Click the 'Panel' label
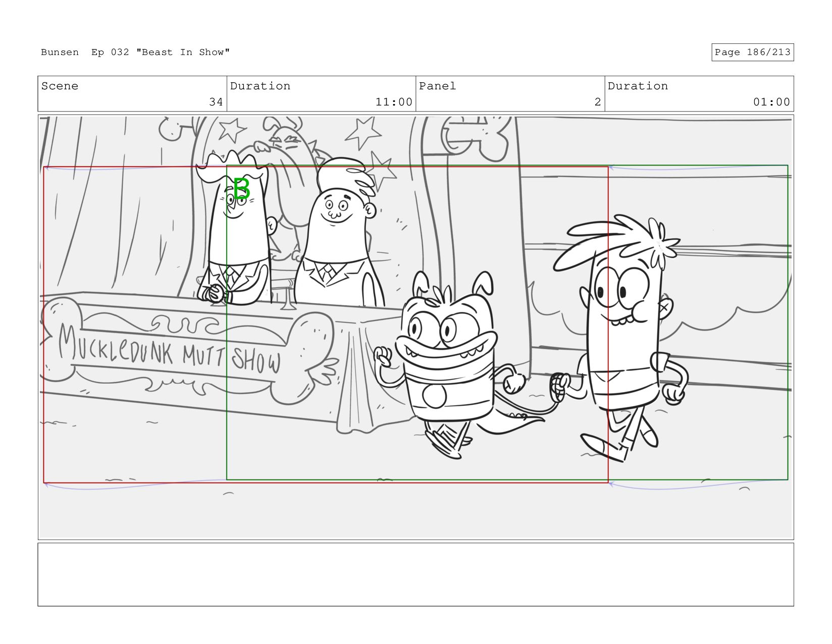The image size is (832, 644). coord(437,86)
